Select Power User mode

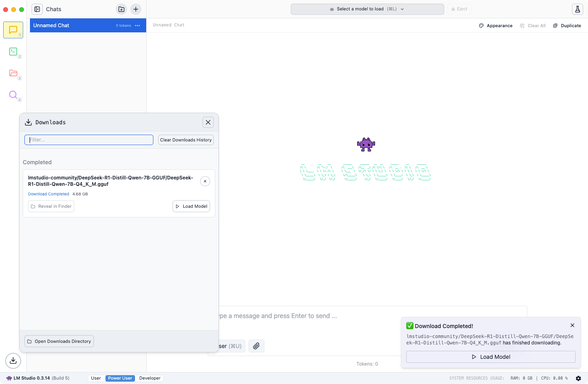(120, 378)
